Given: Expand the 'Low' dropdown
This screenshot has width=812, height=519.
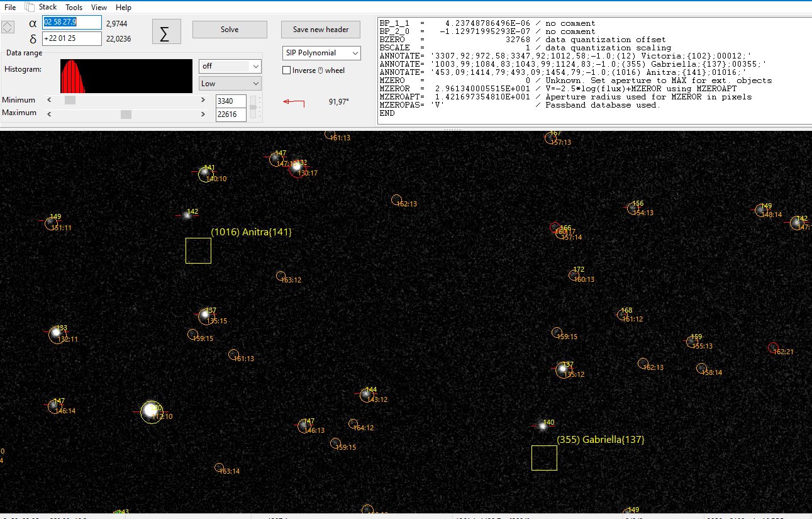Looking at the screenshot, I should click(x=255, y=83).
